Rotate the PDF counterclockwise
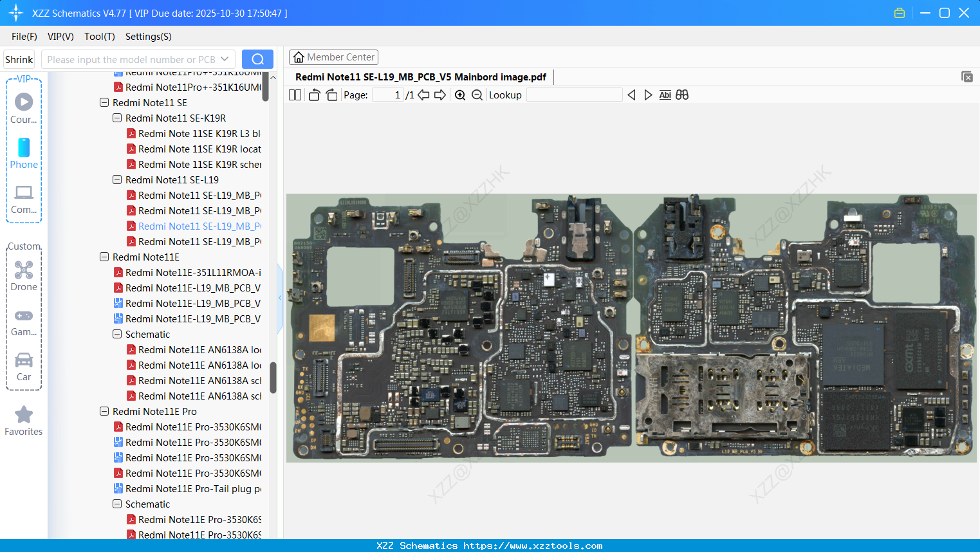980x552 pixels. coord(313,95)
